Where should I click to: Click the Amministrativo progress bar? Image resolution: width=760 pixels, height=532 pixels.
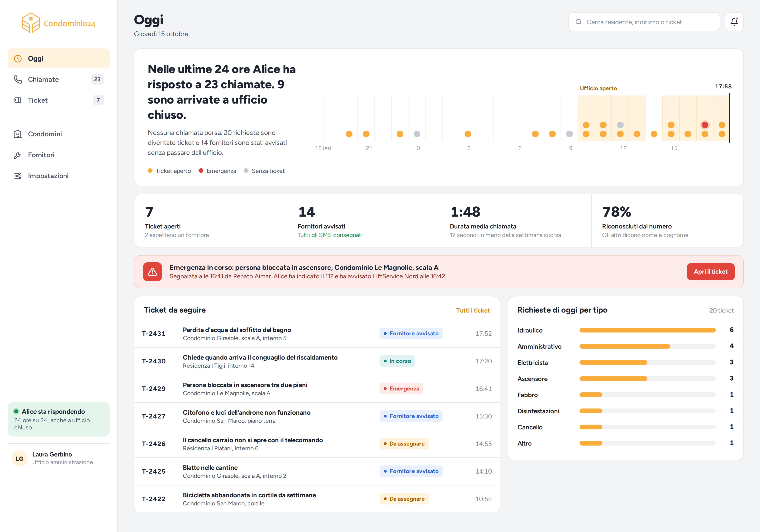click(x=647, y=346)
